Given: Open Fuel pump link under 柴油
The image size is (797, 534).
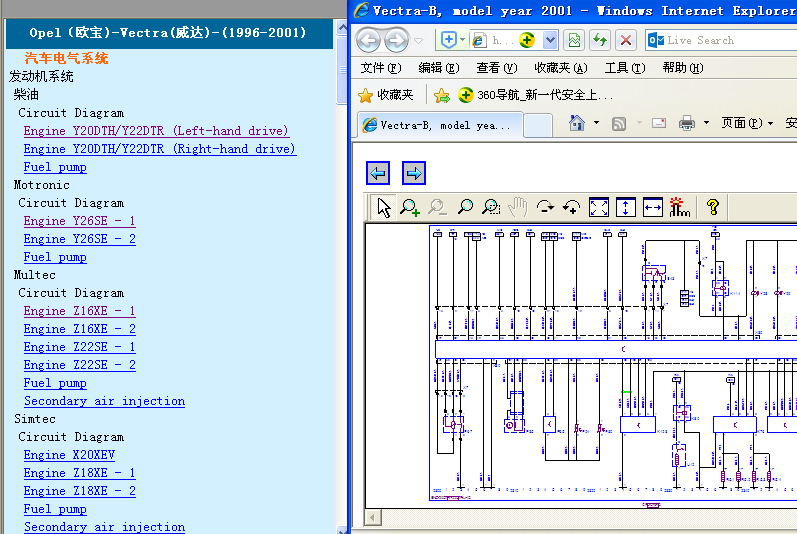Looking at the screenshot, I should coord(55,167).
